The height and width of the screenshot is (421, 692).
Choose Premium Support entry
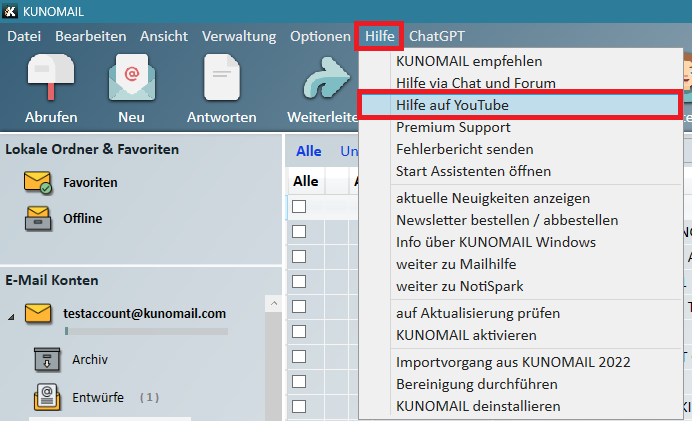(x=521, y=127)
